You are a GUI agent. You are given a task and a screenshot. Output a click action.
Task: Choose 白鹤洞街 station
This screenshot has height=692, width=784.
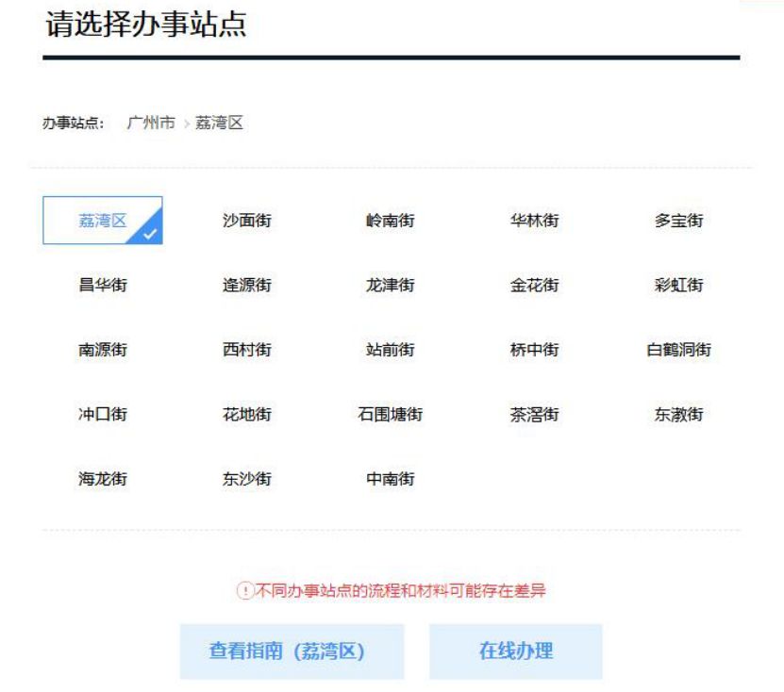coord(678,350)
